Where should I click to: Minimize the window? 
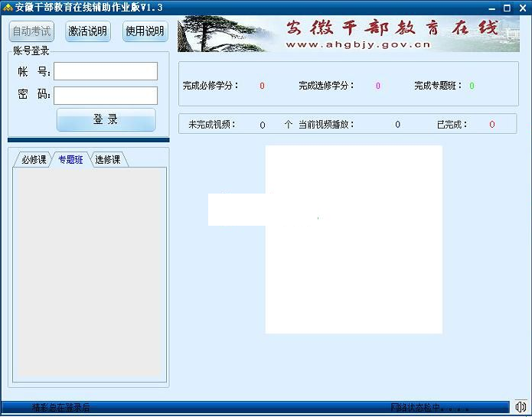[x=491, y=8]
